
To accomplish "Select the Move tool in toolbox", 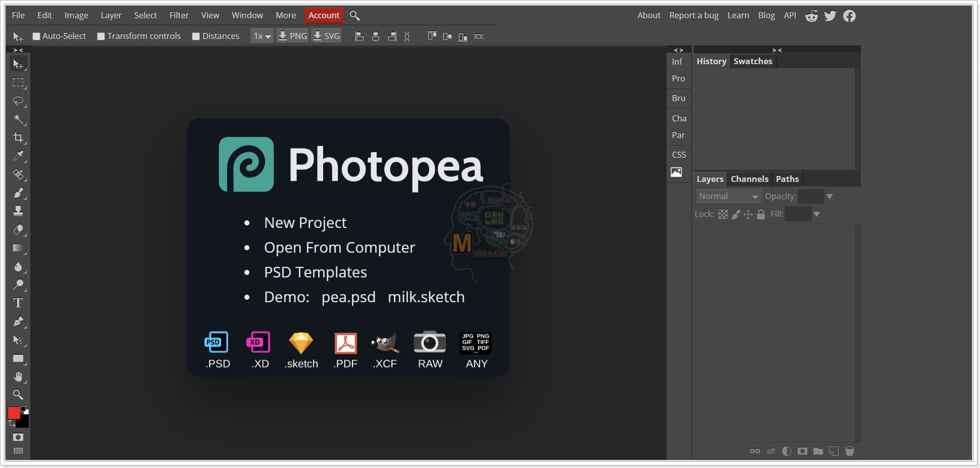I will pos(18,64).
